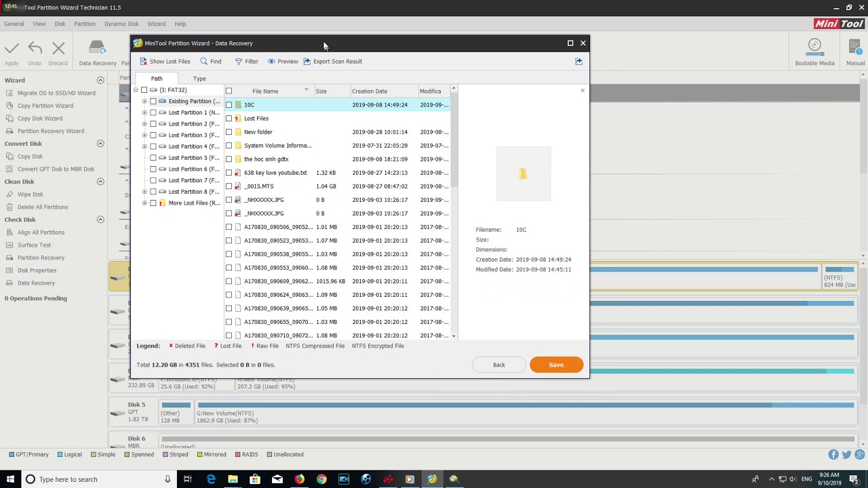
Task: Open the Partition menu
Action: click(x=85, y=24)
